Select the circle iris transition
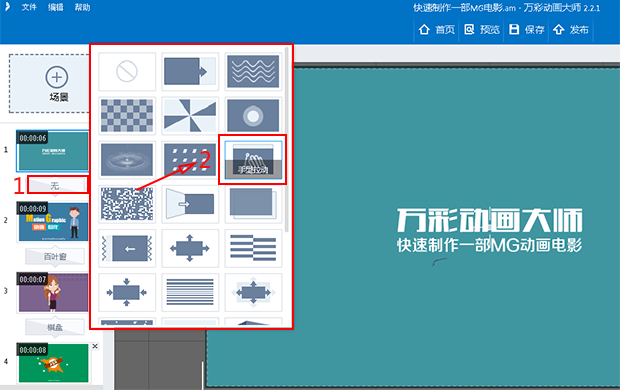The width and height of the screenshot is (620, 390). pyautogui.click(x=253, y=115)
